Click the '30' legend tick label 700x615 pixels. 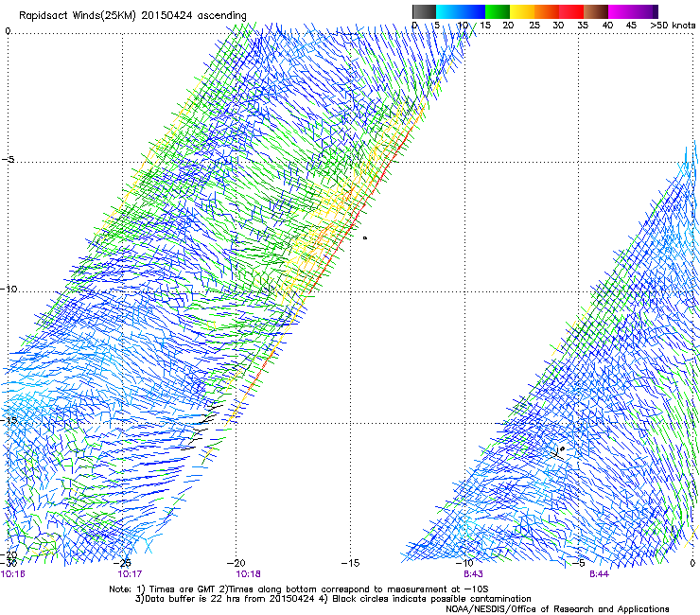click(558, 26)
